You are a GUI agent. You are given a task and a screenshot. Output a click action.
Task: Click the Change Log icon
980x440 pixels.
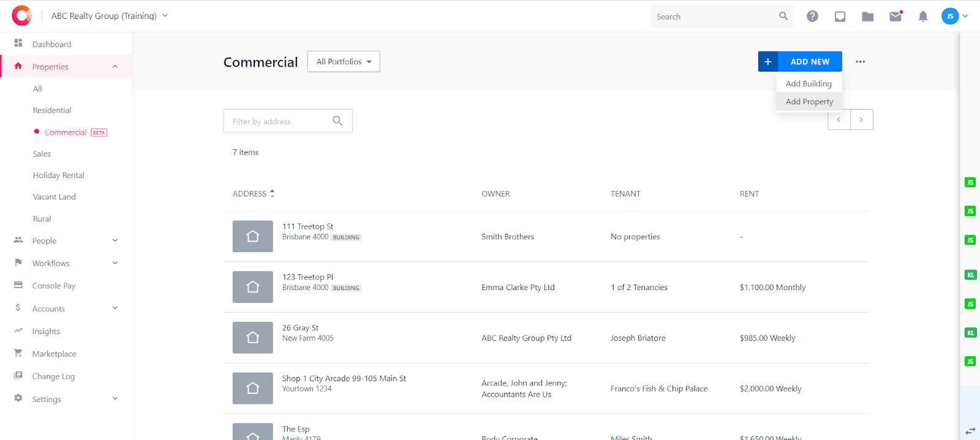(x=18, y=376)
